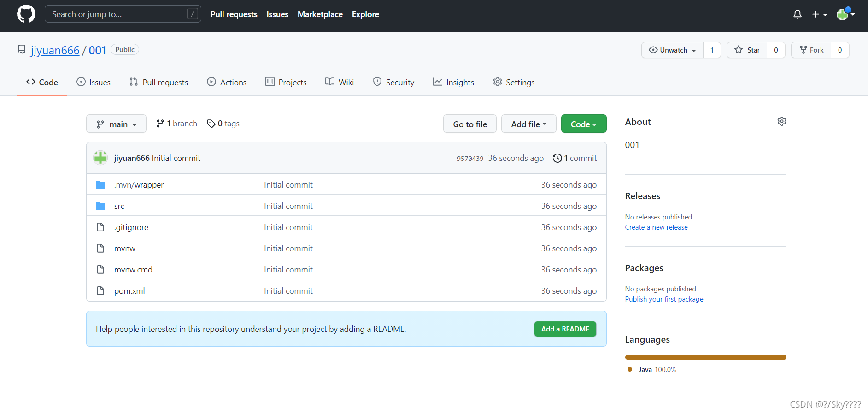Open the Add file dropdown

529,124
